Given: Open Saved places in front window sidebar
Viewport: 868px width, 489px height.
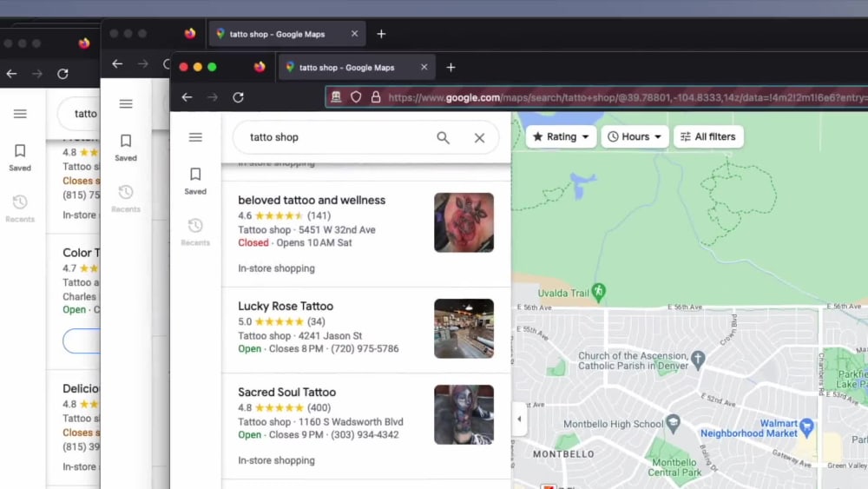Looking at the screenshot, I should coord(195,181).
